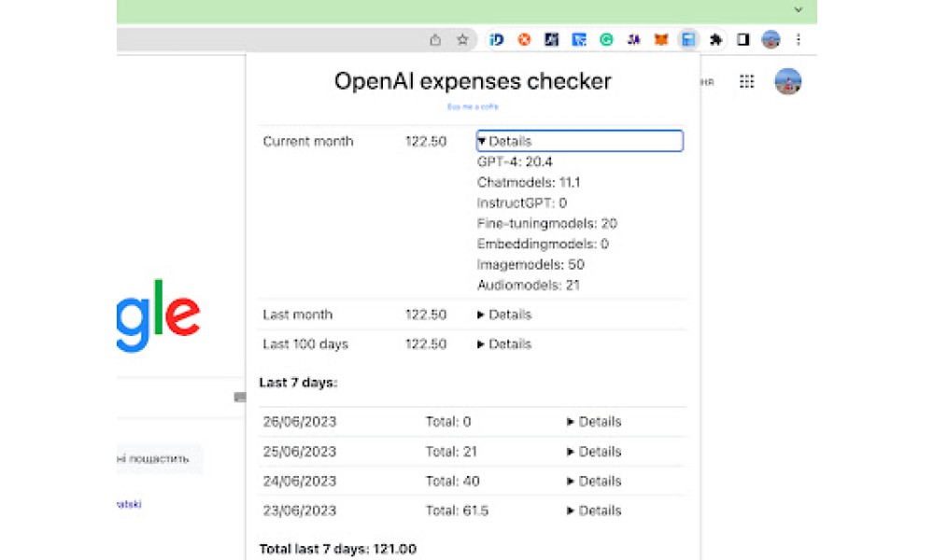The height and width of the screenshot is (560, 934).
Task: Click the Google page button ending 'пощастить'
Action: (x=159, y=459)
